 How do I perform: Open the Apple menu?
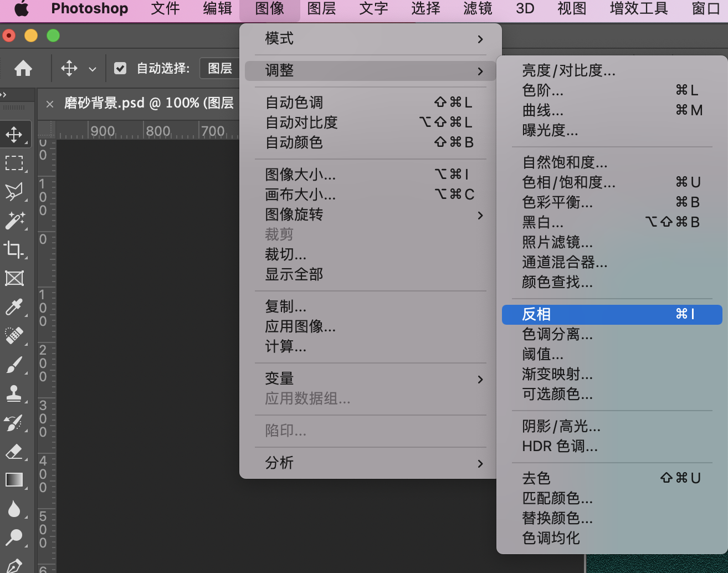click(21, 9)
